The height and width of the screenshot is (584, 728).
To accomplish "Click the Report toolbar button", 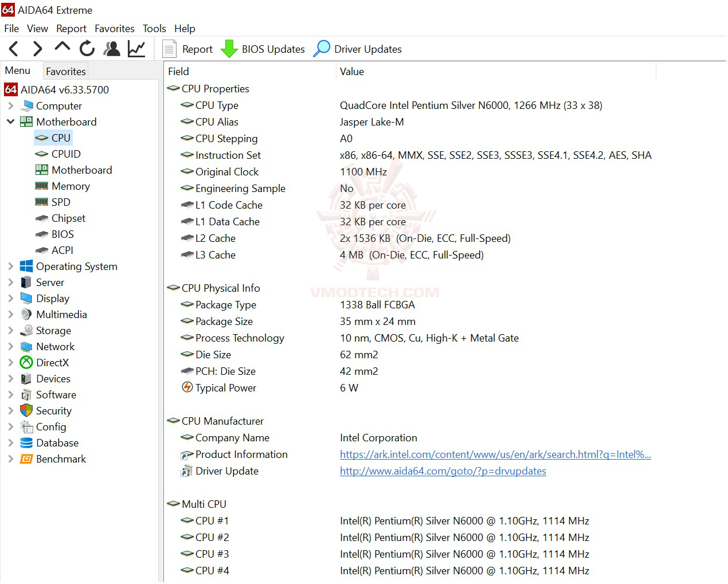I will coord(188,49).
